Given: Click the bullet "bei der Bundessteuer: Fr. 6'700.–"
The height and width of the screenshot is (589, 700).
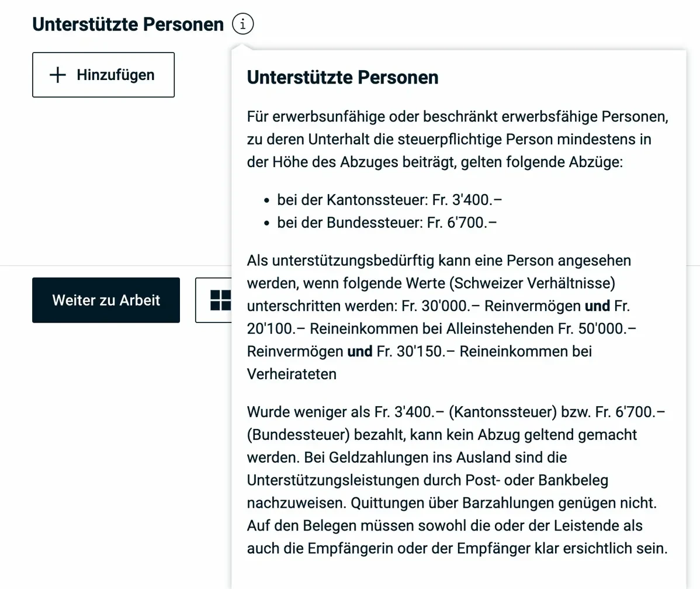Looking at the screenshot, I should (x=384, y=222).
